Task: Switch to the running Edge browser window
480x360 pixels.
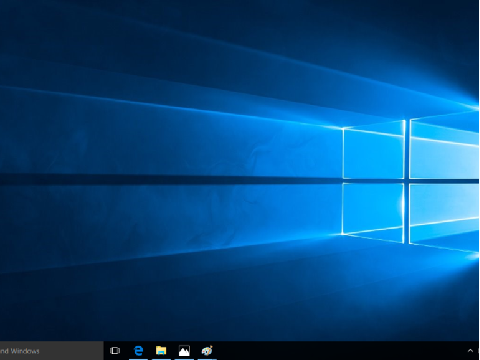Action: 138,350
